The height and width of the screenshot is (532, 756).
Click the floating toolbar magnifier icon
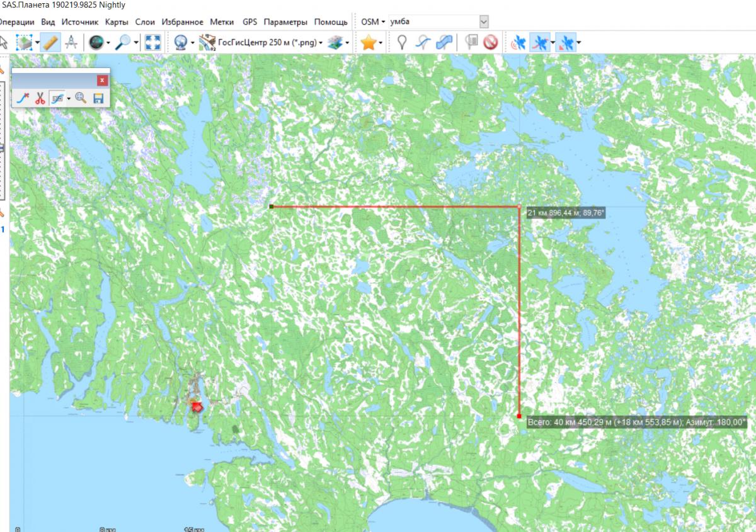click(81, 98)
